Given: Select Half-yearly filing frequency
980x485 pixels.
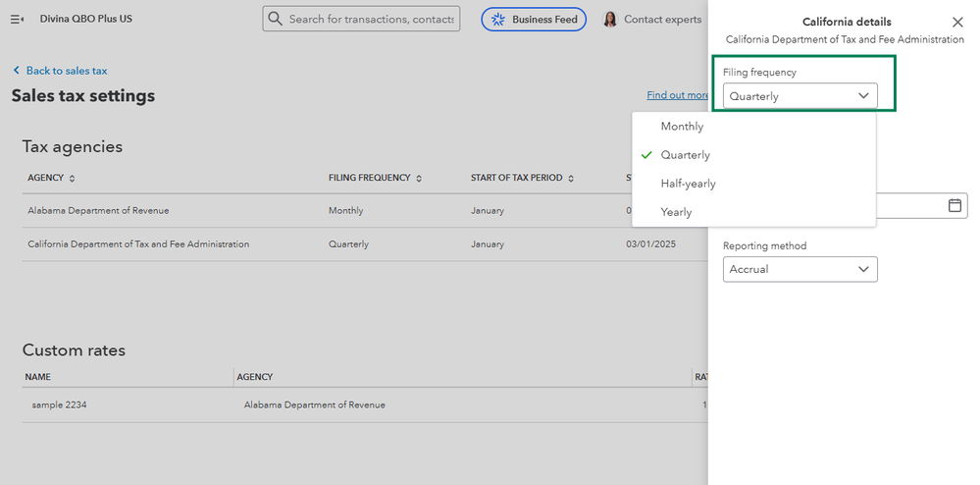Looking at the screenshot, I should point(688,184).
